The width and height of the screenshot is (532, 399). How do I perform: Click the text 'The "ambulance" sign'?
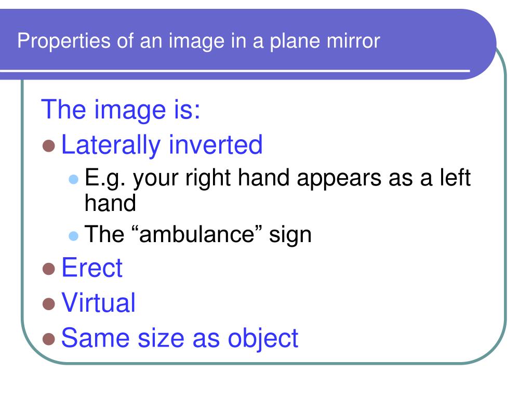(198, 234)
